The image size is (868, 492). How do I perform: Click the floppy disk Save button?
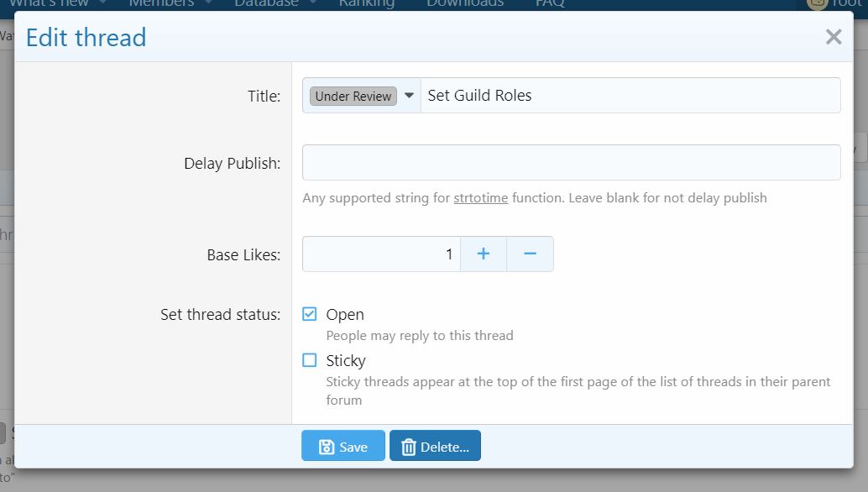(343, 447)
